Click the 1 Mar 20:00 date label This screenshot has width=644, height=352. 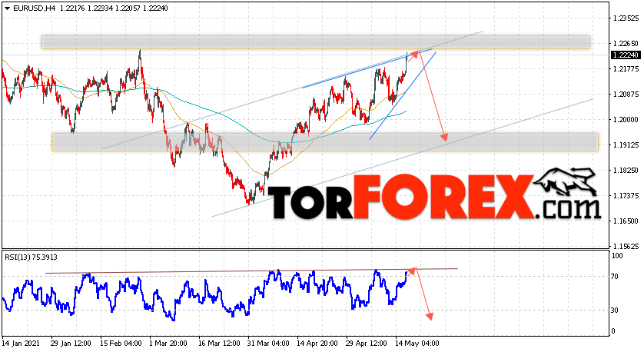(168, 343)
